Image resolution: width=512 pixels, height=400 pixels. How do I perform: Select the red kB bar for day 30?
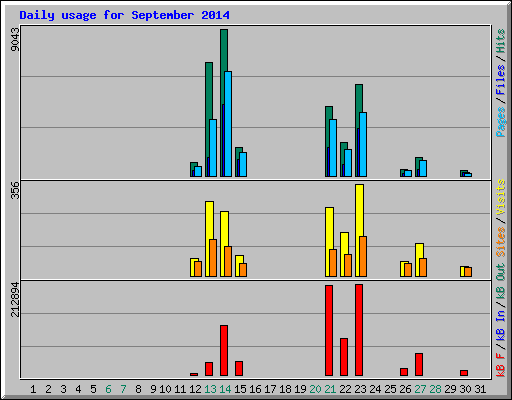(x=464, y=373)
